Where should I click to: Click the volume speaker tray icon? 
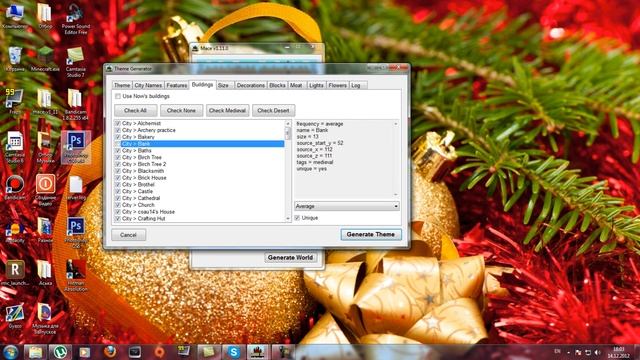coord(598,352)
